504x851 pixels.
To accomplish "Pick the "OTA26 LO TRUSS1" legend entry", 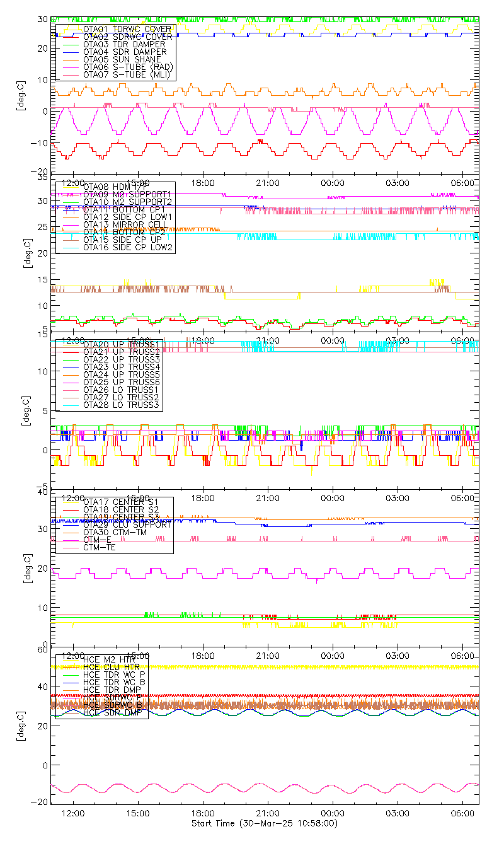I will coord(122,390).
